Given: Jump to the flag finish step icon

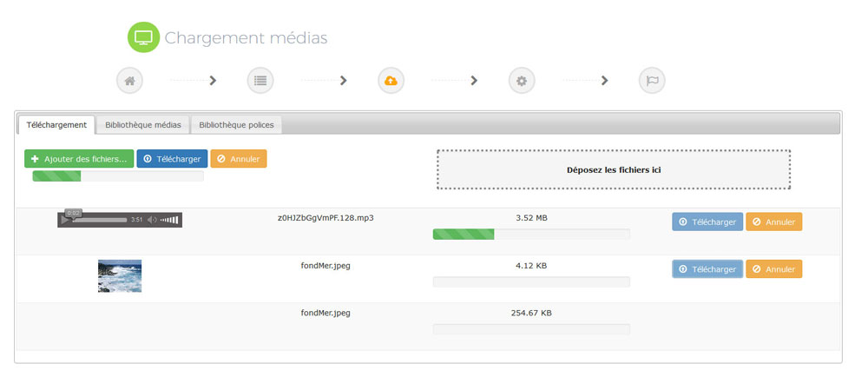Looking at the screenshot, I should [652, 81].
